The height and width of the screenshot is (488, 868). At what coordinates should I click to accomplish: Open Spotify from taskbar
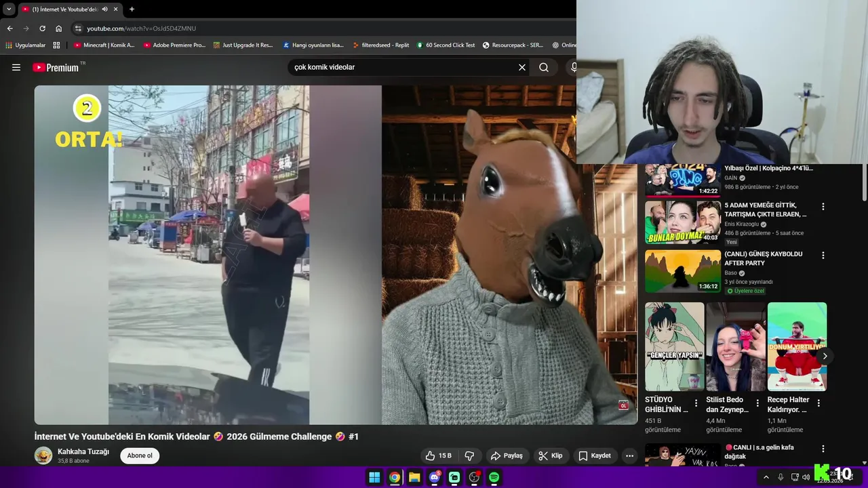pyautogui.click(x=494, y=477)
